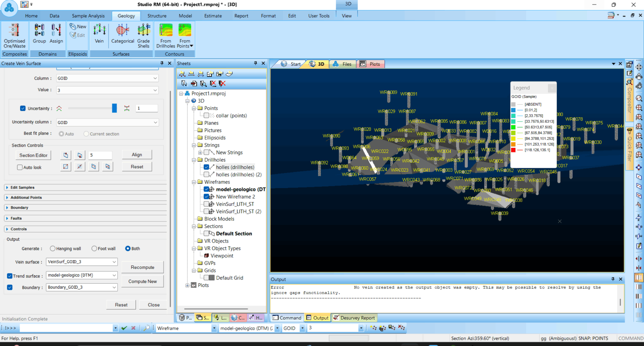Create contours From Drillholes
This screenshot has width=644, height=346.
166,36
